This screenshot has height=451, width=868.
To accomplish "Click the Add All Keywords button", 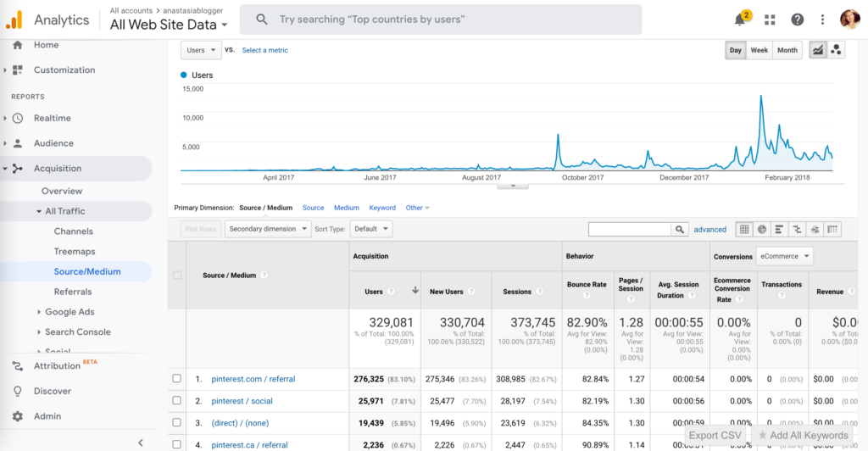I will point(803,436).
